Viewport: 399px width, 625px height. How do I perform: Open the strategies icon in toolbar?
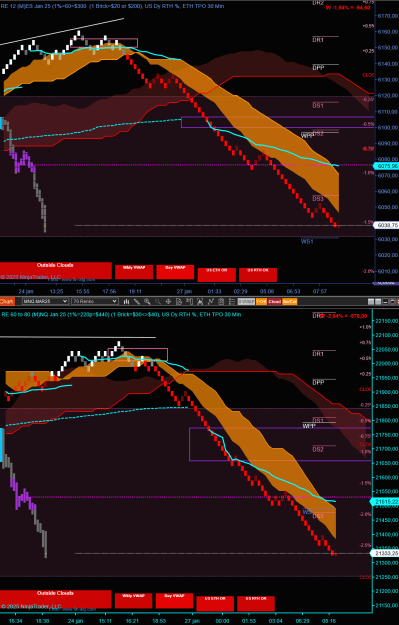[x=221, y=301]
